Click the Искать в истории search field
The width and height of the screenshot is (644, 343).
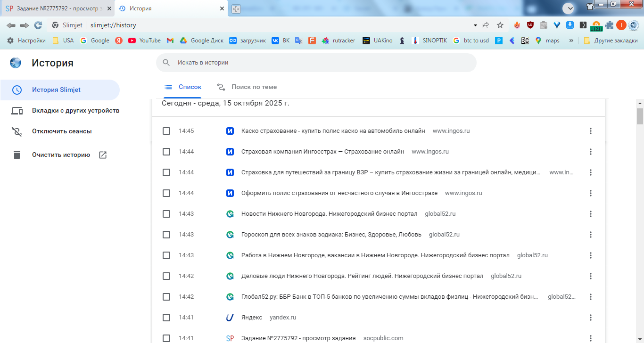[x=316, y=63]
